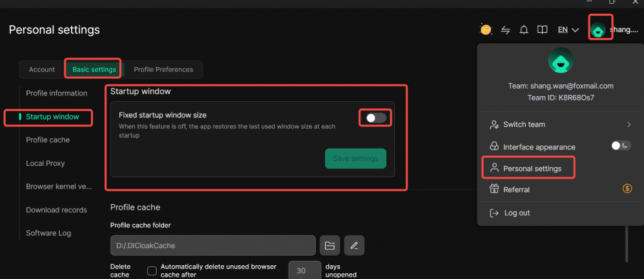Toggle the Interface appearance dark mode switch
This screenshot has width=644, height=279.
pyautogui.click(x=621, y=146)
